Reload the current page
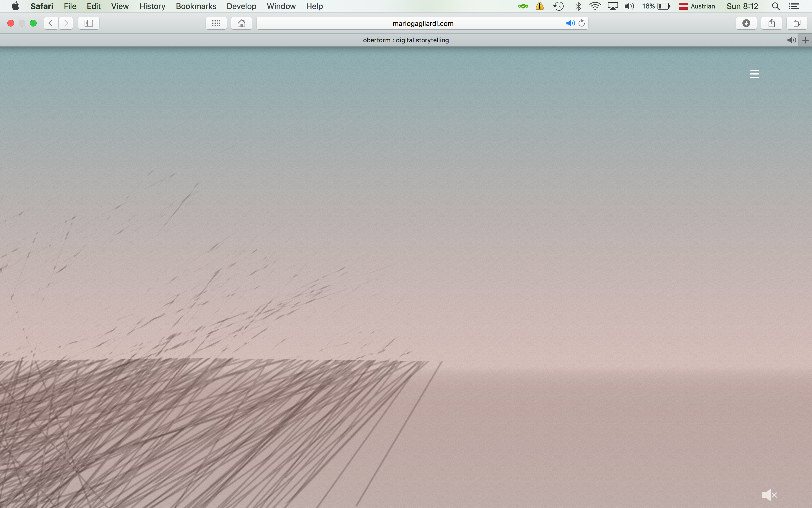This screenshot has width=812, height=508. point(582,23)
